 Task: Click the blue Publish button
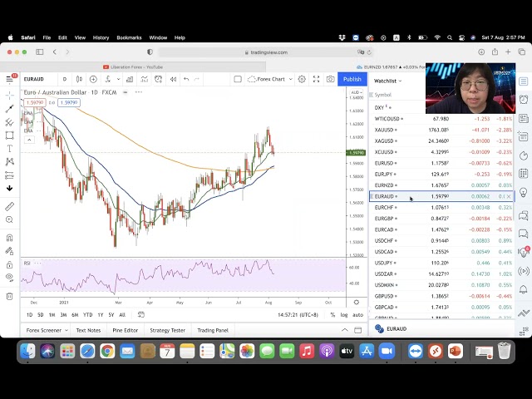352,79
